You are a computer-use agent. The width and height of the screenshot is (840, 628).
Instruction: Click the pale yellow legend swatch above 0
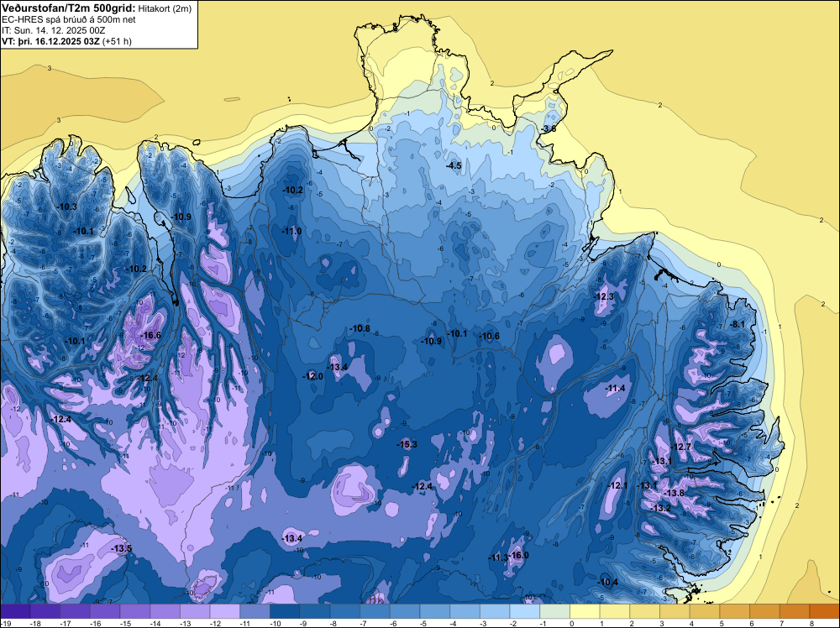[585, 611]
